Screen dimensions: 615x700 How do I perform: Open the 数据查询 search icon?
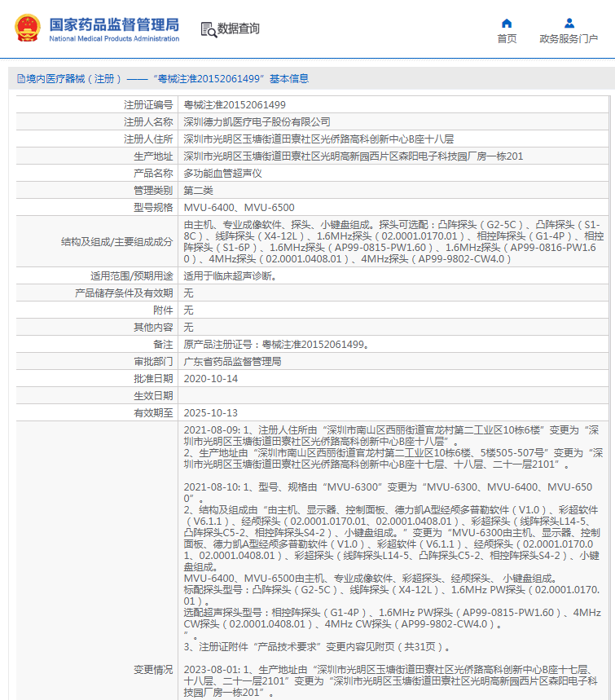(209, 29)
